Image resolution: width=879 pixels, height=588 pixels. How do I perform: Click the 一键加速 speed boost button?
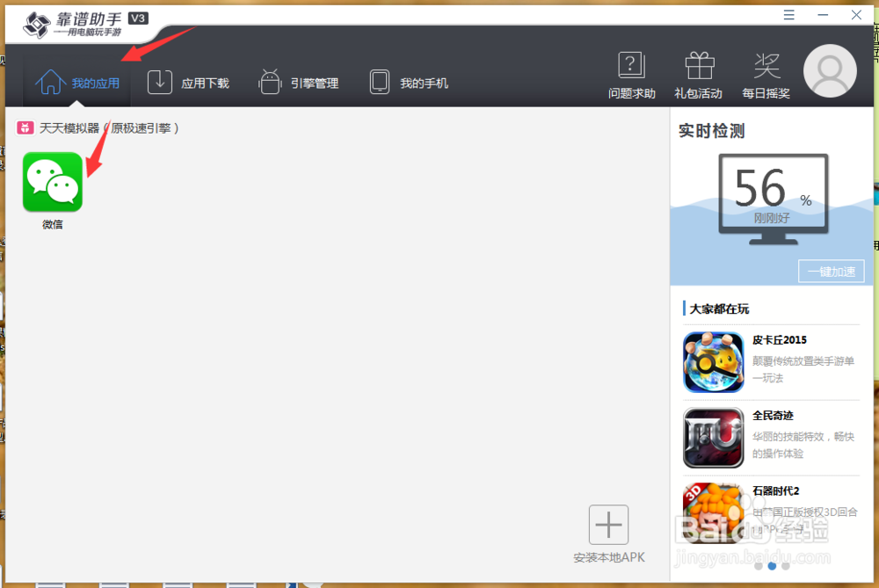[x=831, y=271]
